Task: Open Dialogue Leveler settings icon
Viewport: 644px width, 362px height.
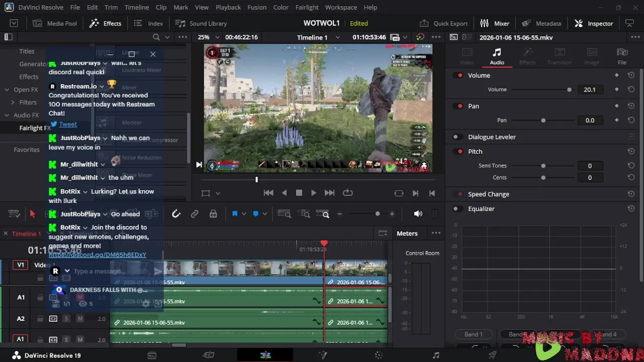Action: pos(631,137)
